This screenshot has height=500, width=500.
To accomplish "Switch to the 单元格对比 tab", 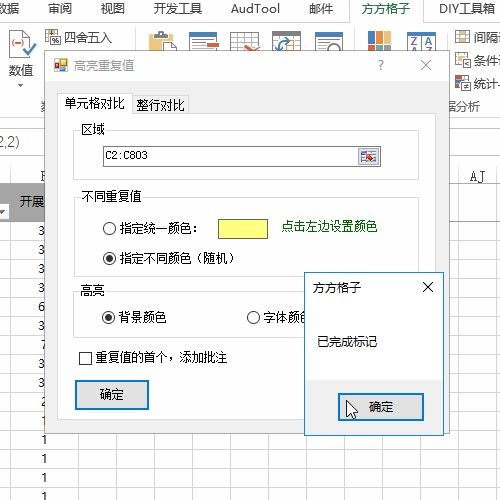I will click(95, 104).
